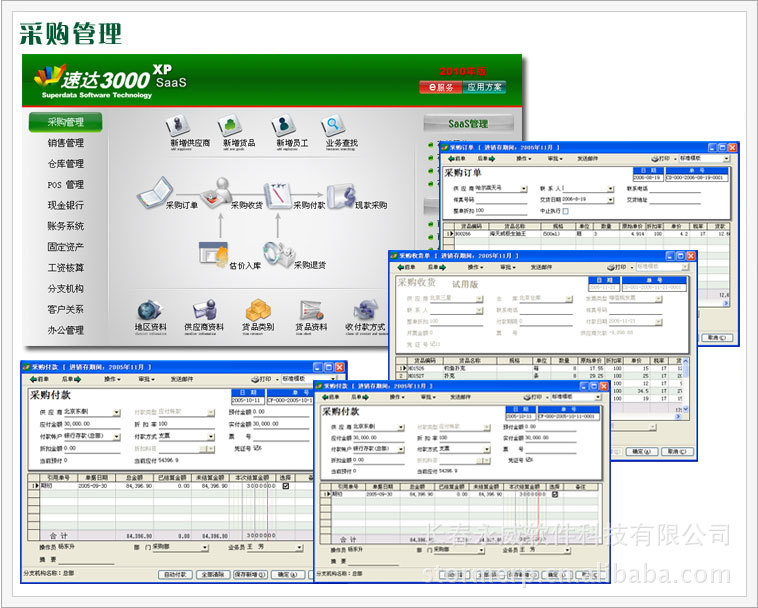This screenshot has width=758, height=608.
Task: Go to 前单 in 采购订单 window
Action: pyautogui.click(x=456, y=159)
